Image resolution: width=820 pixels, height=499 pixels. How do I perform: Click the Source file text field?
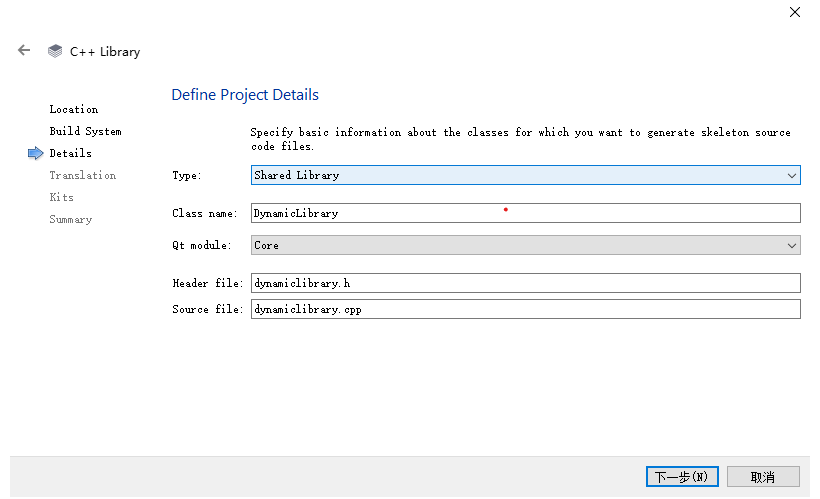click(x=525, y=309)
